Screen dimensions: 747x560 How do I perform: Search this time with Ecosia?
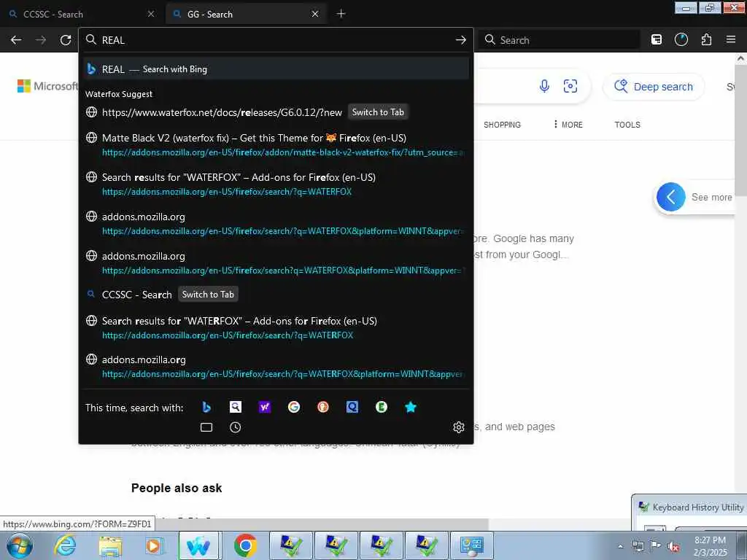point(381,407)
